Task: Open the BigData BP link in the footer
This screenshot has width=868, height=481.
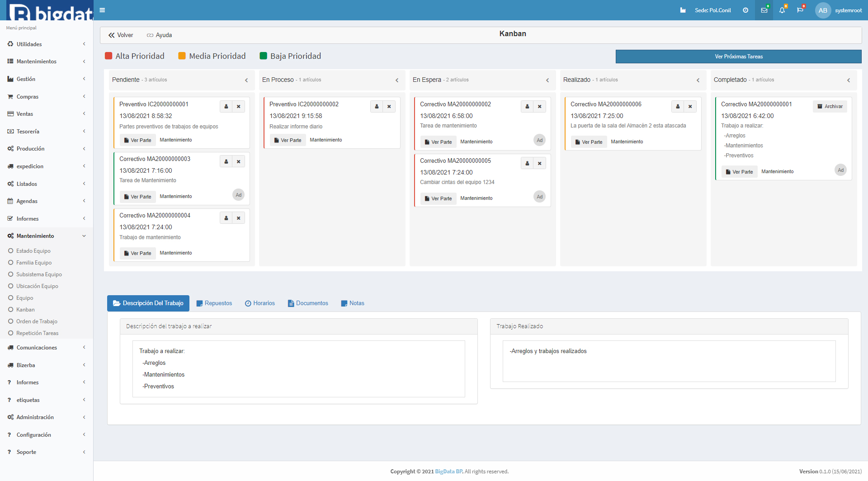Action: point(448,471)
